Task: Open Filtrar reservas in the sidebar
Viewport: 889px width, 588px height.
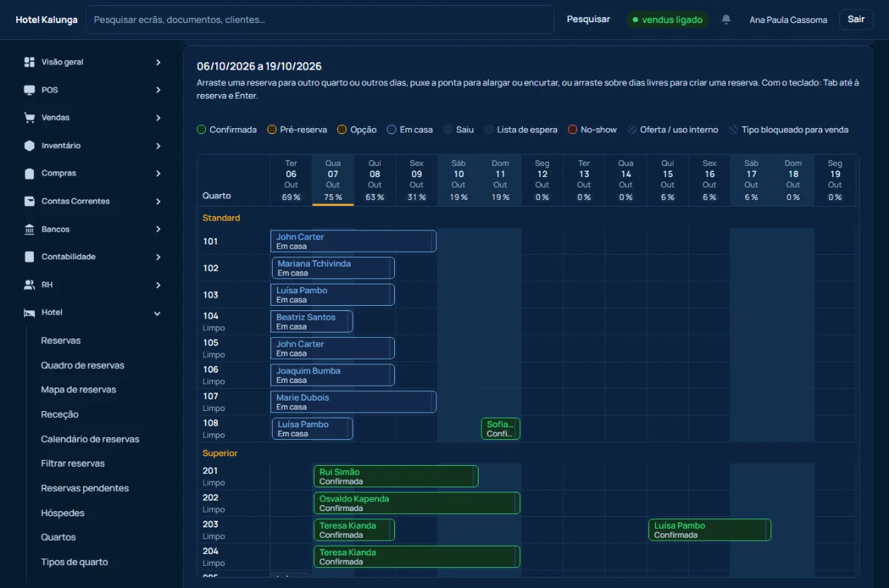Action: point(73,464)
